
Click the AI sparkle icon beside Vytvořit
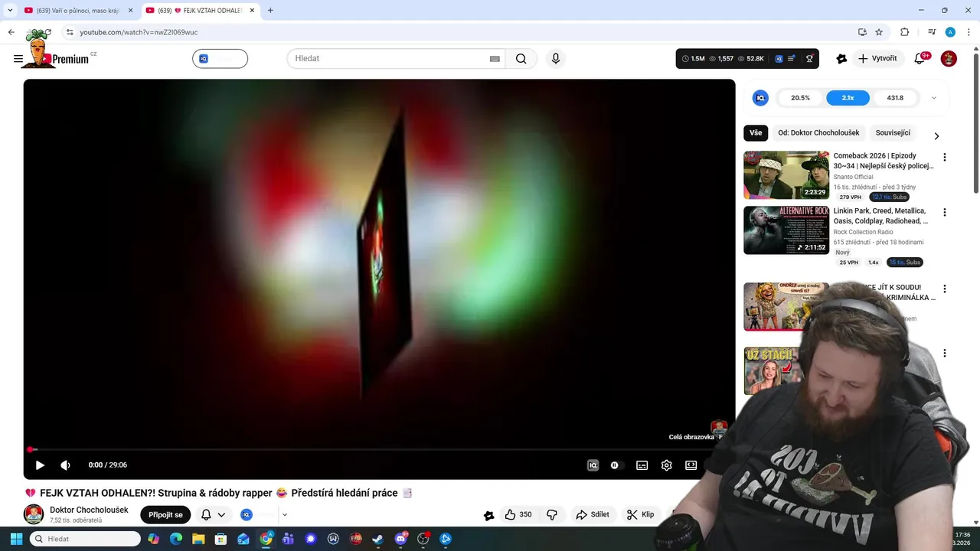(x=841, y=59)
